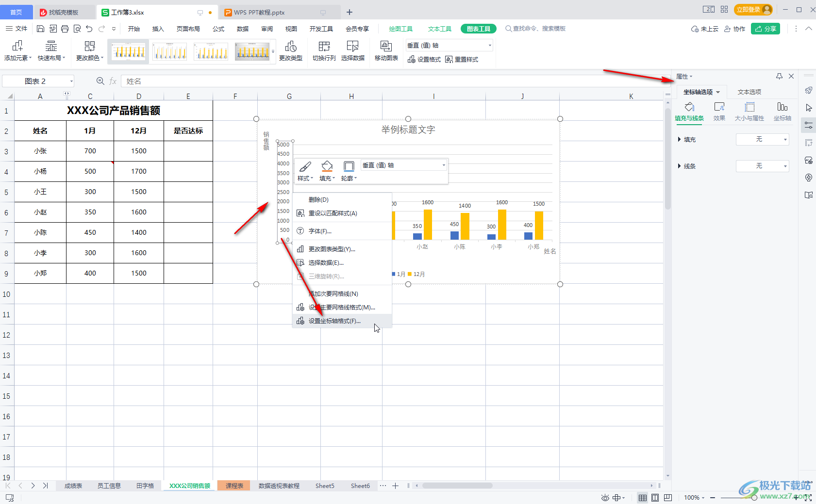Click Switch Row/Column (切换行列) icon
Viewport: 816px width, 504px height.
(x=324, y=51)
